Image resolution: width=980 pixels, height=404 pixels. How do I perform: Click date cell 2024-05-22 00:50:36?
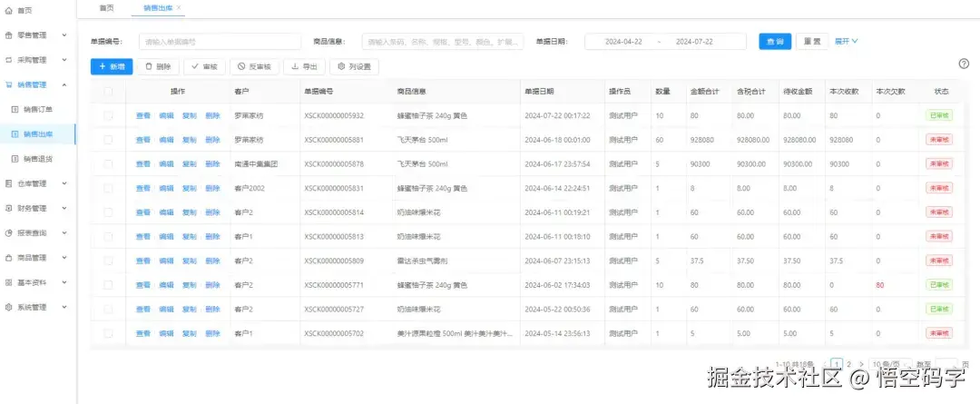(x=557, y=309)
